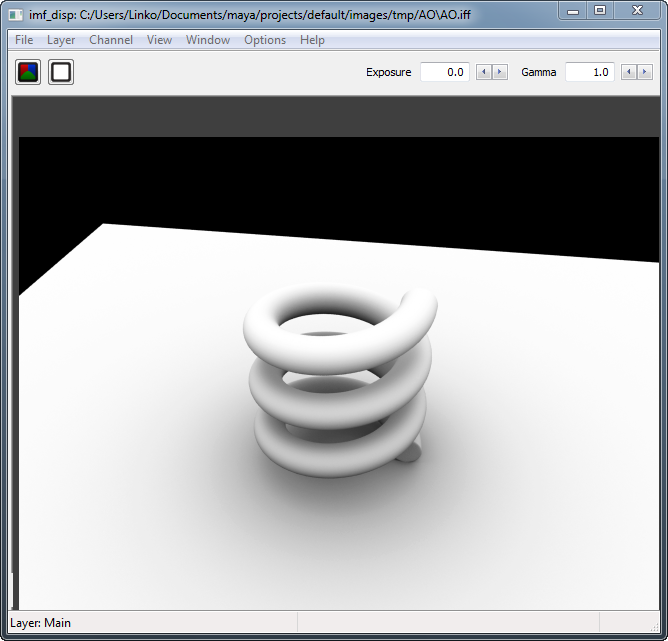
Task: Open the Options menu
Action: click(x=265, y=40)
